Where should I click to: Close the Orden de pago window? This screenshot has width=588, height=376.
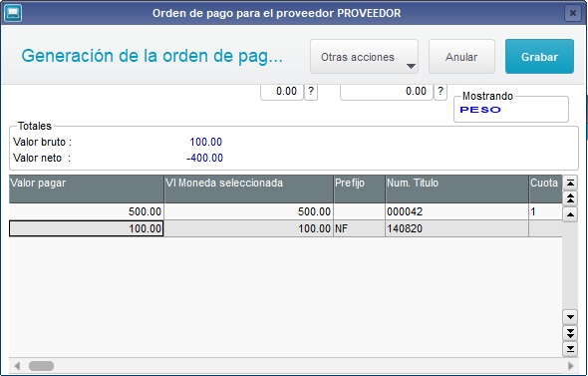tap(573, 13)
